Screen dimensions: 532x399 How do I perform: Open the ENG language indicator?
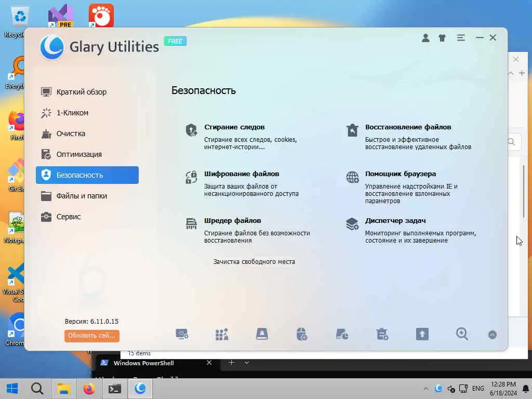[x=478, y=388]
